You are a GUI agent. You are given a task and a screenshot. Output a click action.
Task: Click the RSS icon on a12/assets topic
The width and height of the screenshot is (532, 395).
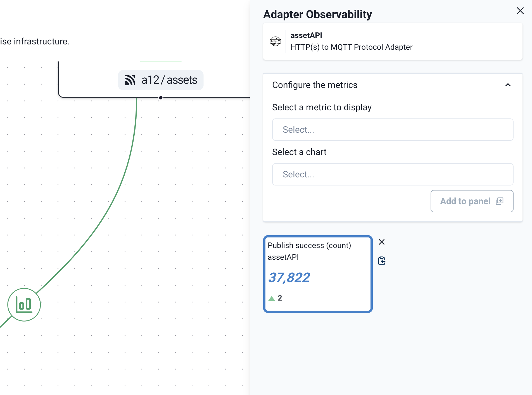[x=129, y=80]
